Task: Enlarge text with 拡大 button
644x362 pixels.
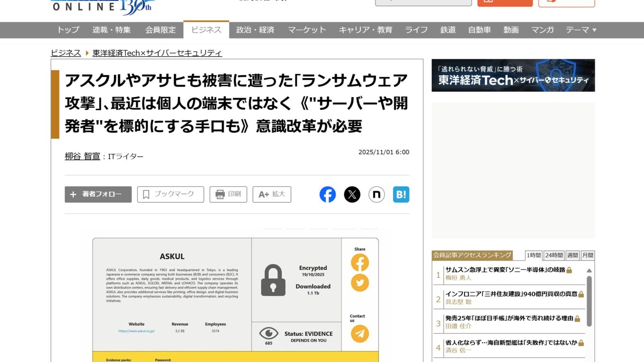Action: pos(272,194)
